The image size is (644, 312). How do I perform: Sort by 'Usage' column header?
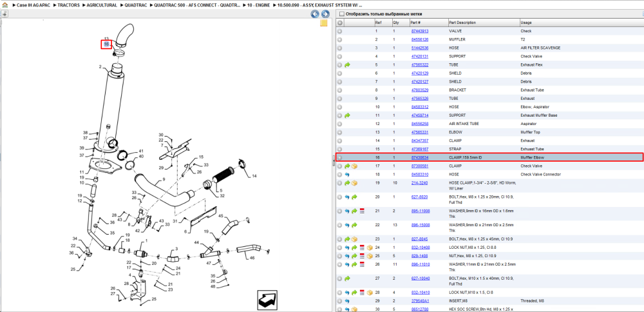[526, 23]
